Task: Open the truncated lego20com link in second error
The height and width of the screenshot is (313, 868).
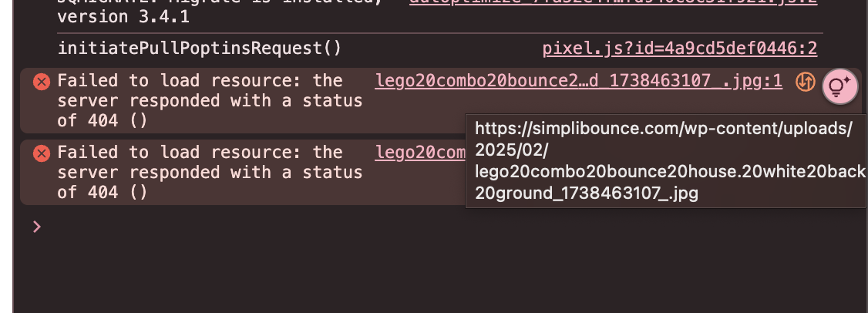Action: 420,153
